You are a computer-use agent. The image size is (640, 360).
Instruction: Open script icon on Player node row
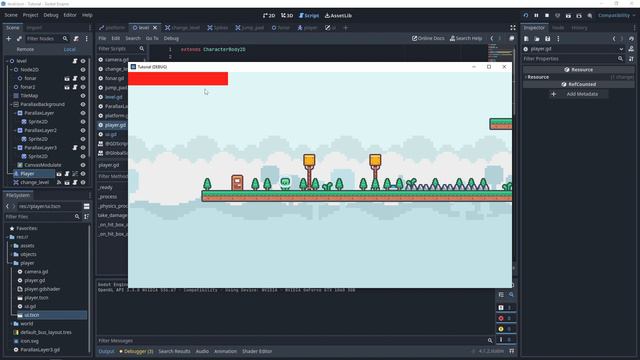click(67, 174)
